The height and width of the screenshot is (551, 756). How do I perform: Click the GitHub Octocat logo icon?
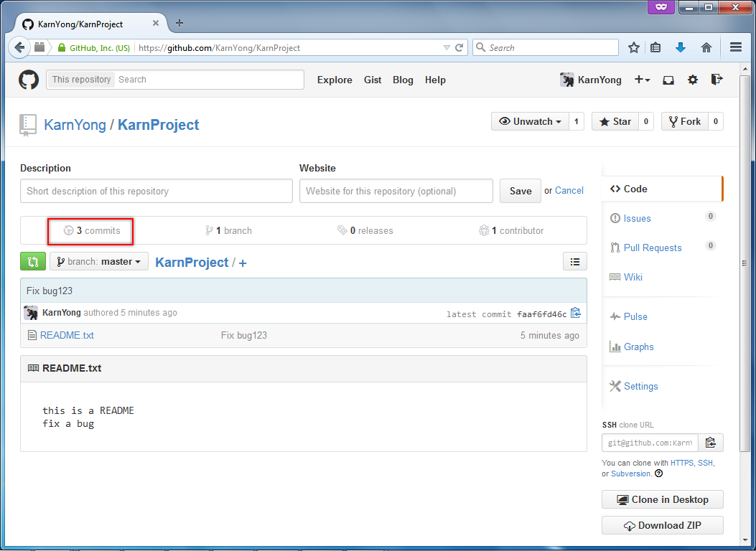(29, 80)
